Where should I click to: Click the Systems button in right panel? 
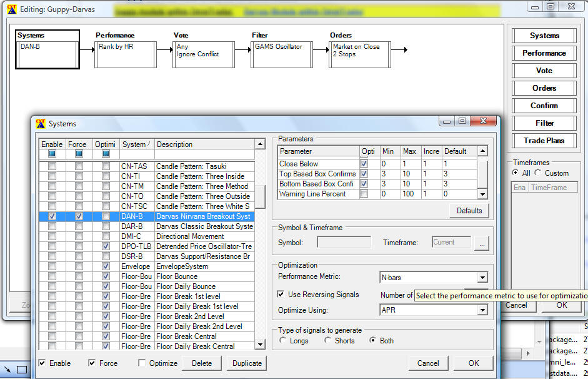(544, 35)
